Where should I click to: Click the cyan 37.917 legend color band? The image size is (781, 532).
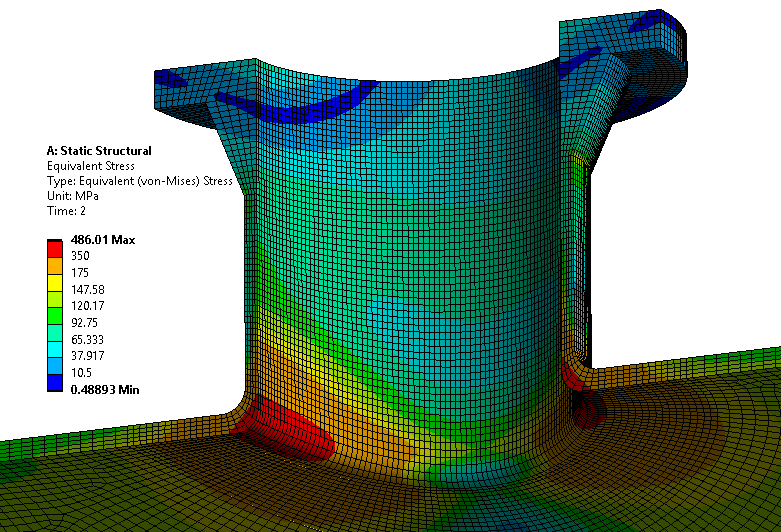coord(55,350)
